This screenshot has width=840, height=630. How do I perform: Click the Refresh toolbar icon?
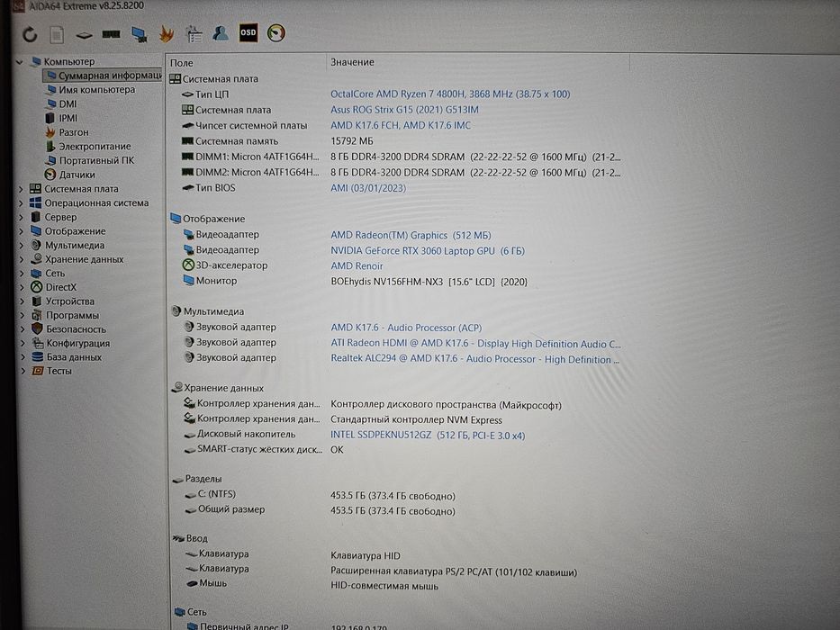pyautogui.click(x=30, y=35)
